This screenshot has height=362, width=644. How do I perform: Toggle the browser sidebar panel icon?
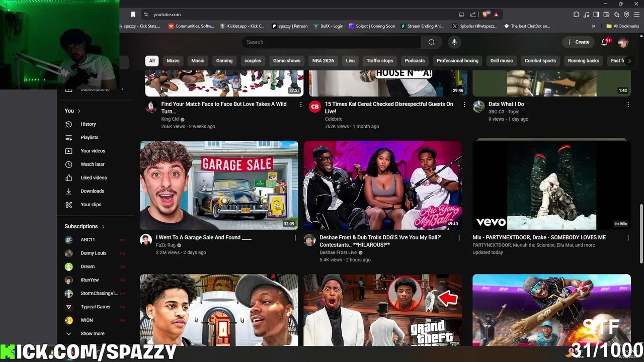(596, 15)
